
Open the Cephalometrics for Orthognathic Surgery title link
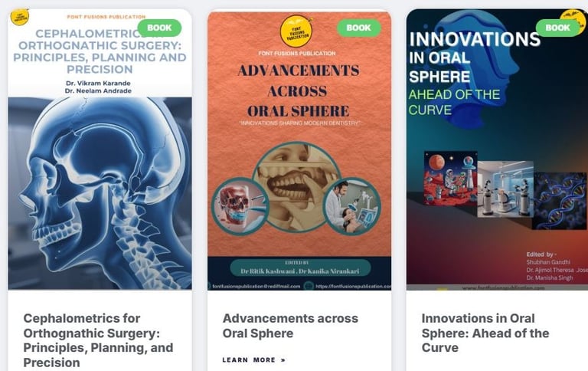[x=98, y=340]
